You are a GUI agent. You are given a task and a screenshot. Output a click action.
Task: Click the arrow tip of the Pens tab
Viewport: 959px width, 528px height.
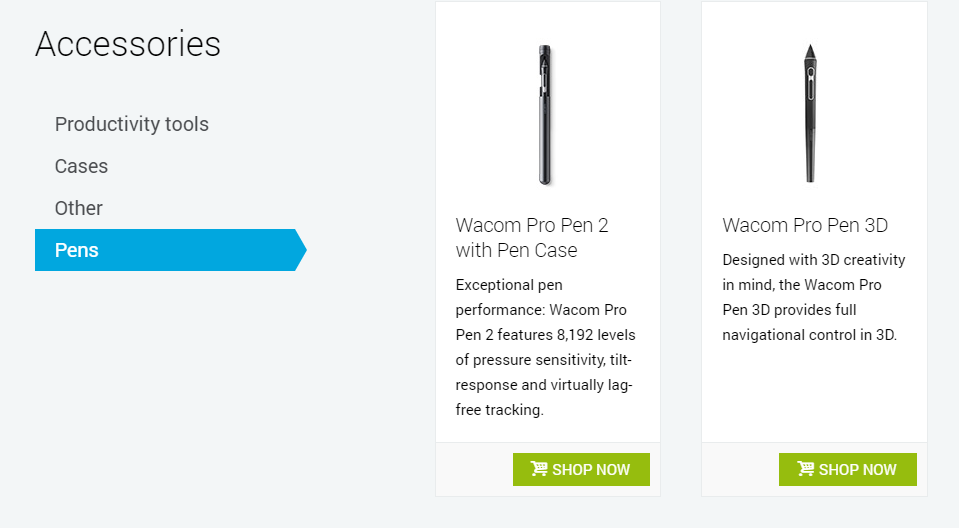point(299,250)
